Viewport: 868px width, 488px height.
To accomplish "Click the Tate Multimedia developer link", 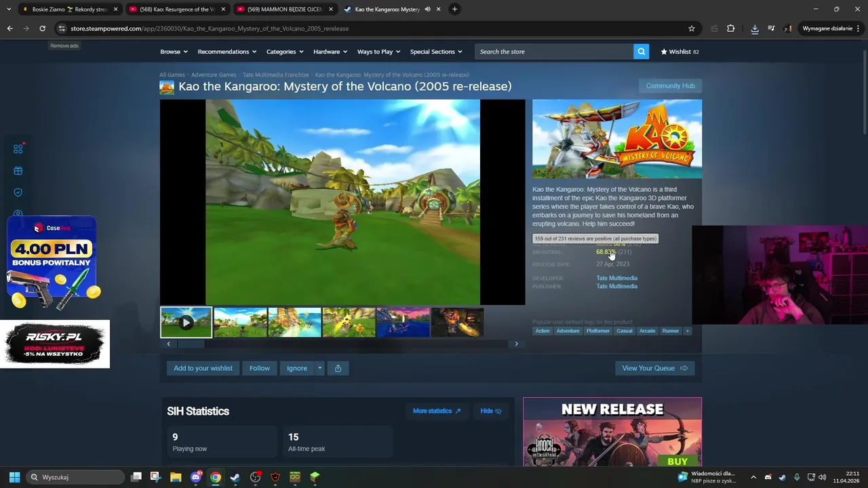I will [x=616, y=278].
